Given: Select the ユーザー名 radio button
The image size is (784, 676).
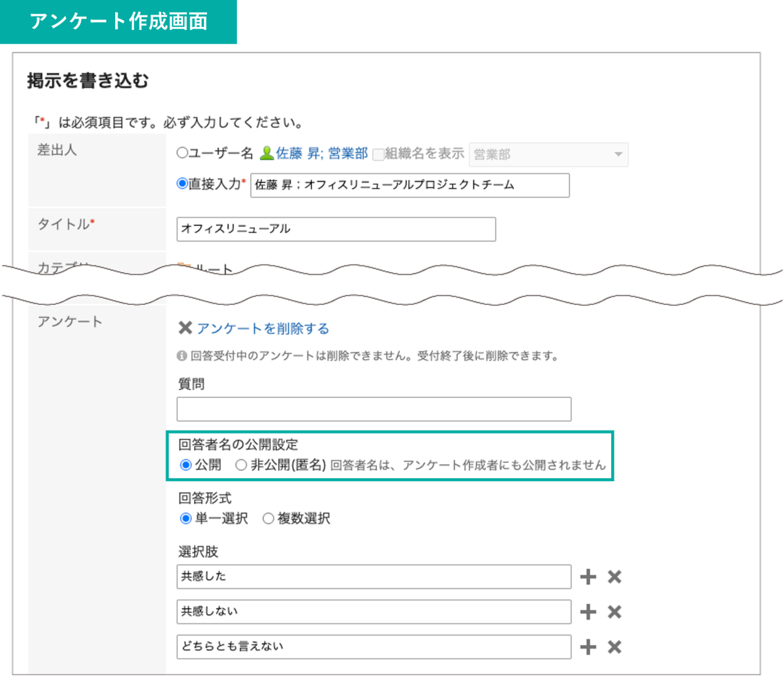Looking at the screenshot, I should pyautogui.click(x=182, y=153).
